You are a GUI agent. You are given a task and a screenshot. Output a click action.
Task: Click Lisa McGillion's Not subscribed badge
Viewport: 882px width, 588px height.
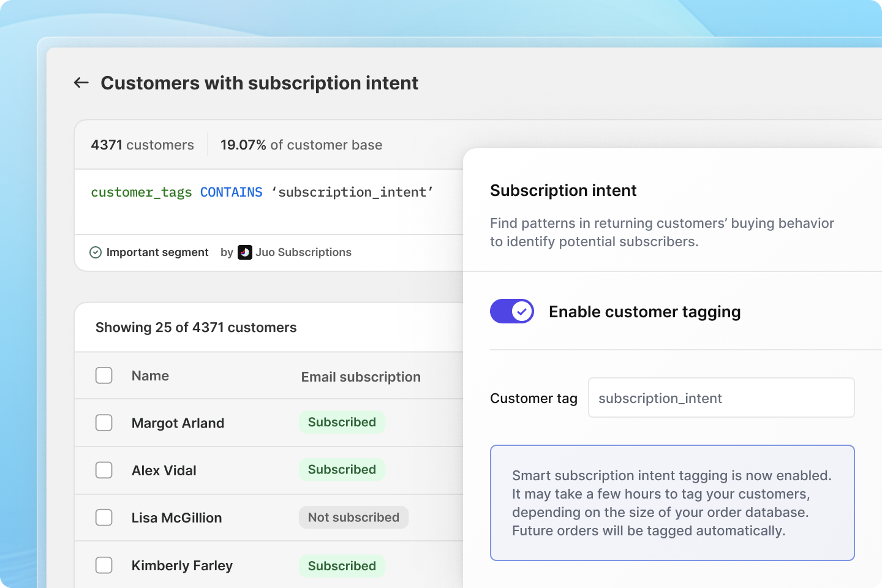[x=353, y=518]
